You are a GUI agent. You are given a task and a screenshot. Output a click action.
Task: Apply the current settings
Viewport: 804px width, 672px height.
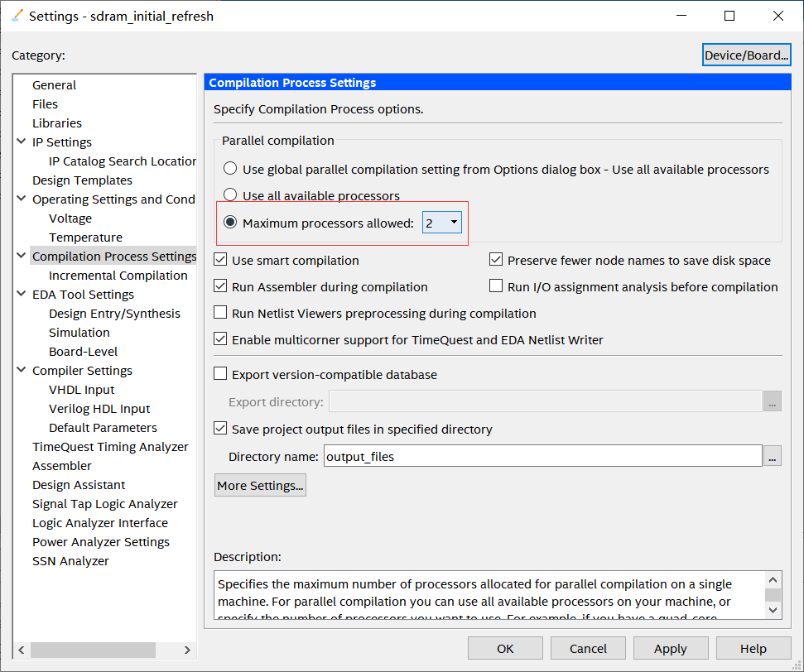(x=670, y=648)
